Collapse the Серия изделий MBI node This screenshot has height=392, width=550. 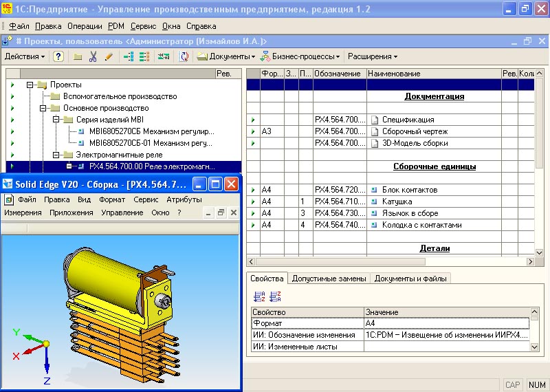pyautogui.click(x=56, y=120)
